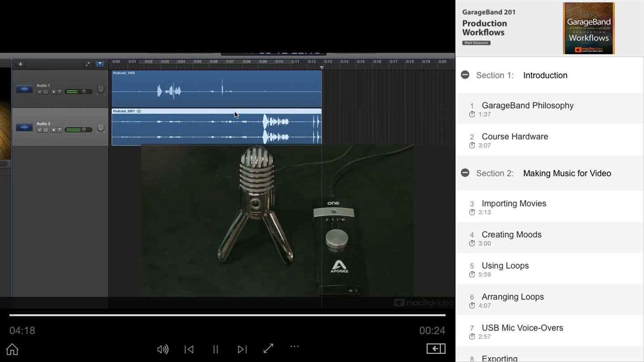Toggle the track automation button
The image size is (644, 362).
tap(88, 64)
